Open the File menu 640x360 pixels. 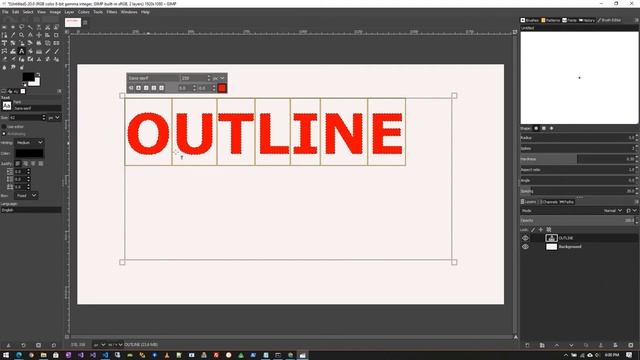5,12
